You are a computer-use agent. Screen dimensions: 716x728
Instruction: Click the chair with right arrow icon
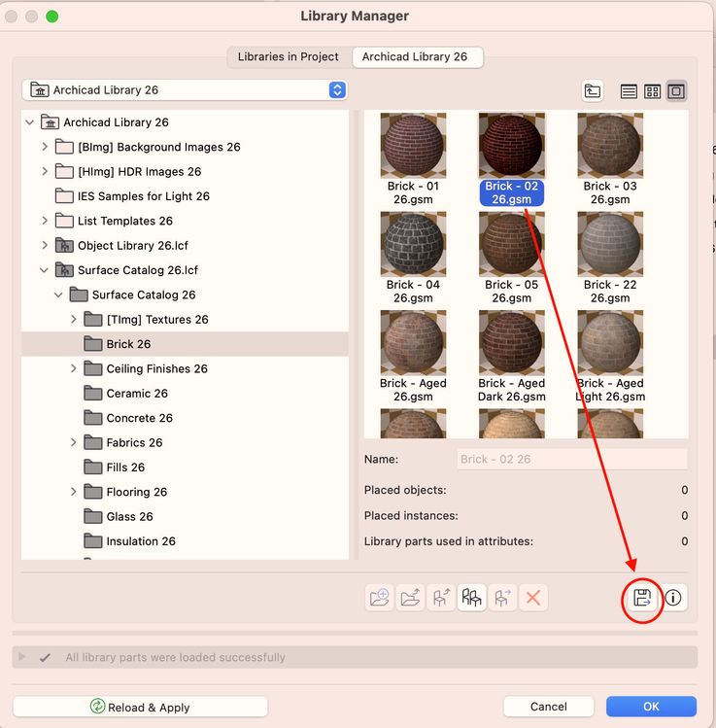tap(502, 598)
